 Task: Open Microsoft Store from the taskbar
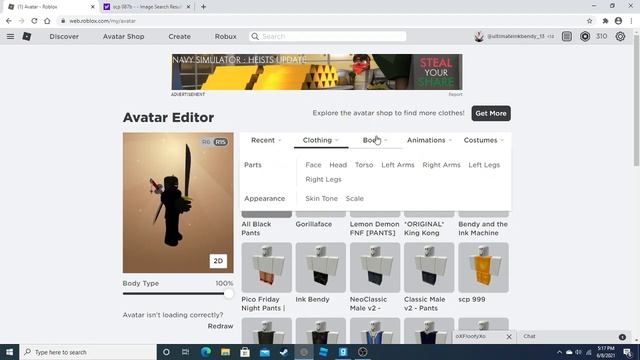(245, 352)
